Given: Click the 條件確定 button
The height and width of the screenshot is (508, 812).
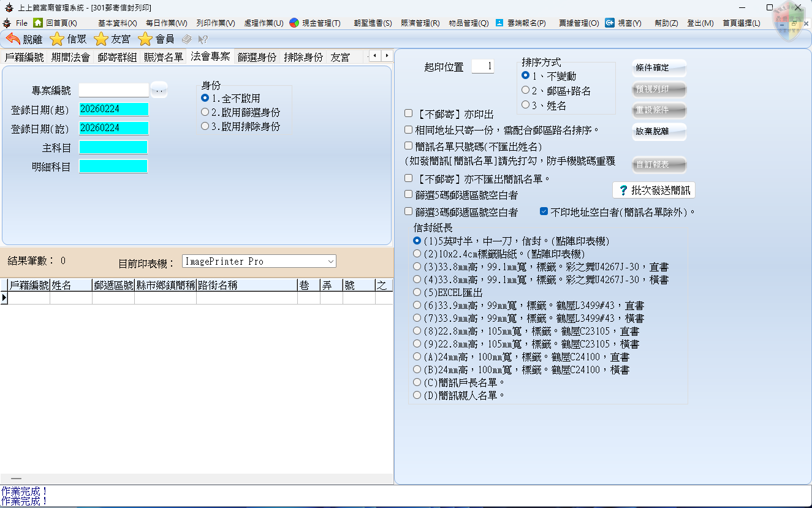Looking at the screenshot, I should (659, 68).
